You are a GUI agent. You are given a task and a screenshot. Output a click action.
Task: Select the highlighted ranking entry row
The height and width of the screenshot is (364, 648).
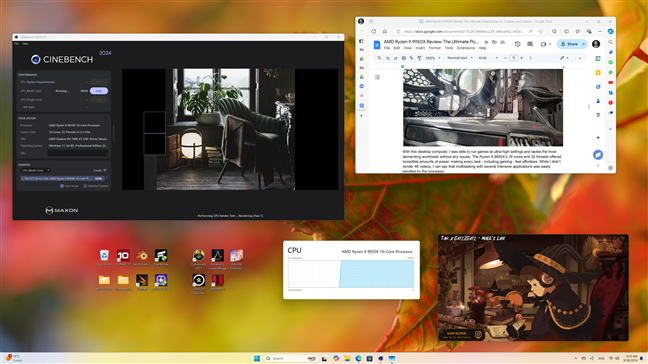tap(62, 178)
